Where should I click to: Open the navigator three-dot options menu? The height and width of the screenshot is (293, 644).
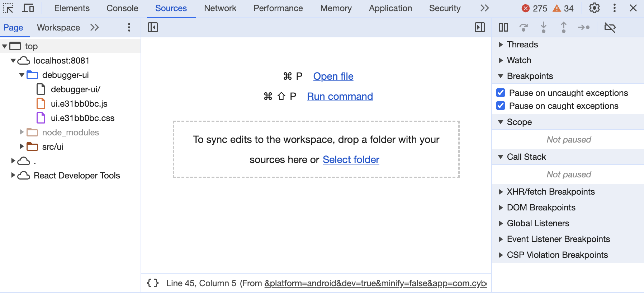(x=129, y=28)
